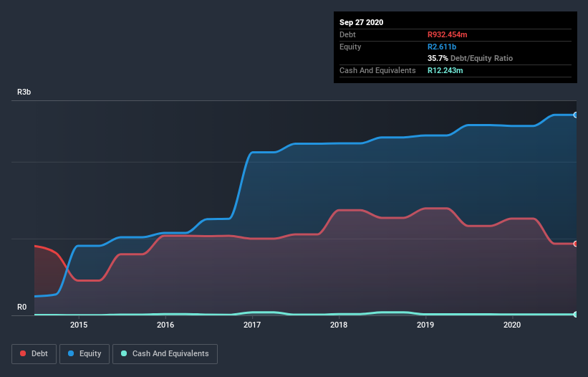
Task: Click the blue Equity endpoint marker
Action: click(x=576, y=115)
